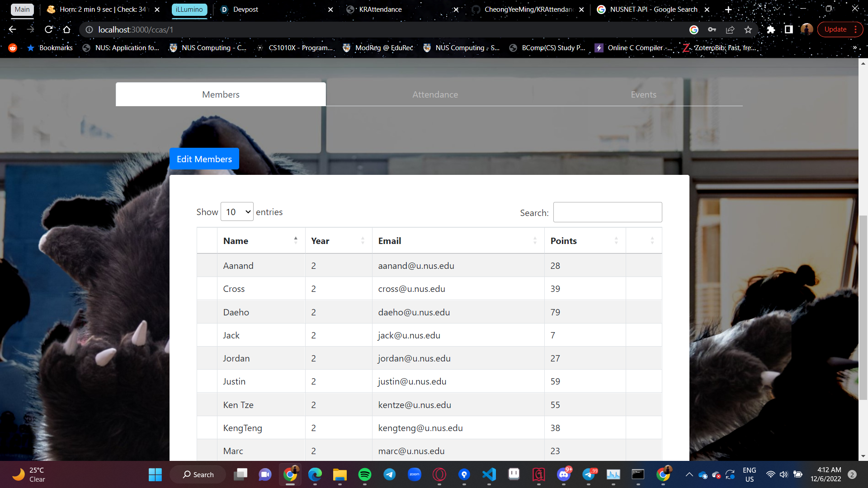Click the table Search input field
The width and height of the screenshot is (868, 488).
tap(607, 212)
